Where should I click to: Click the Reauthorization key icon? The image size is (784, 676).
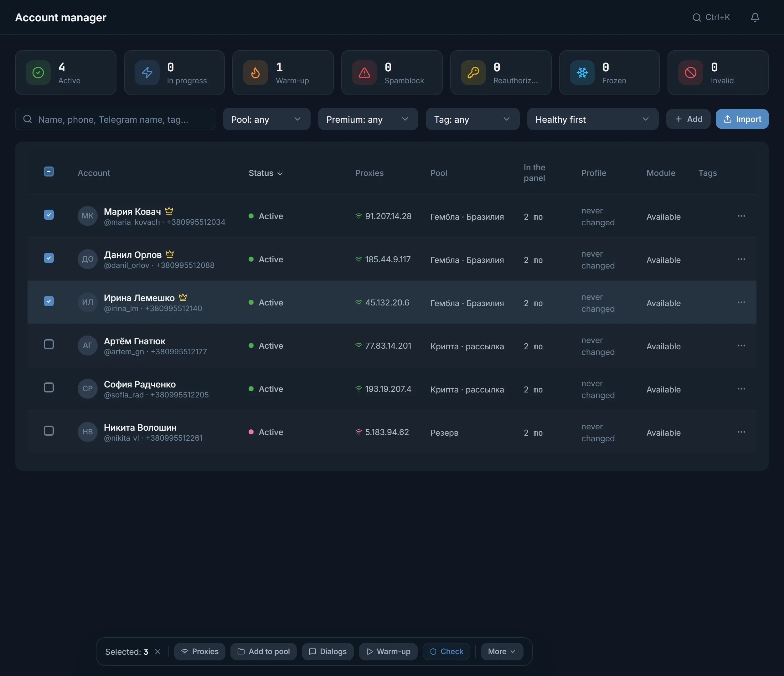(473, 73)
